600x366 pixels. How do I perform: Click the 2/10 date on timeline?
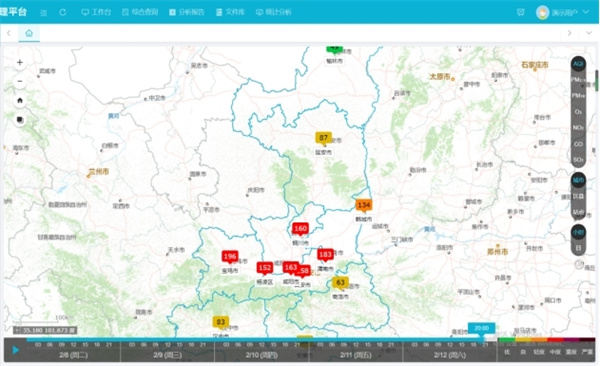(262, 355)
